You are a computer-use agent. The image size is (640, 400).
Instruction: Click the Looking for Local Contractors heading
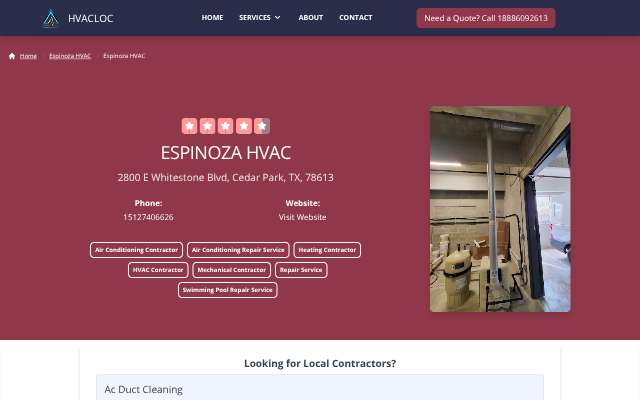click(x=320, y=363)
